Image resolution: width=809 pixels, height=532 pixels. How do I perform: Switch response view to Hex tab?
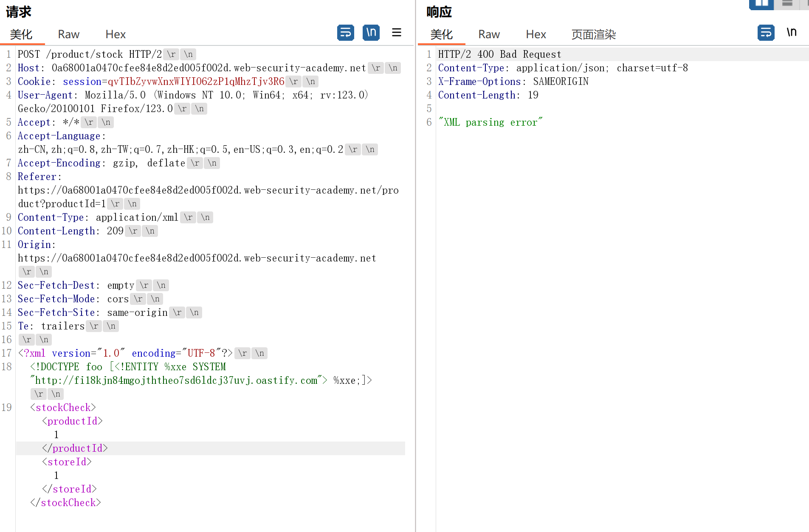coord(536,34)
